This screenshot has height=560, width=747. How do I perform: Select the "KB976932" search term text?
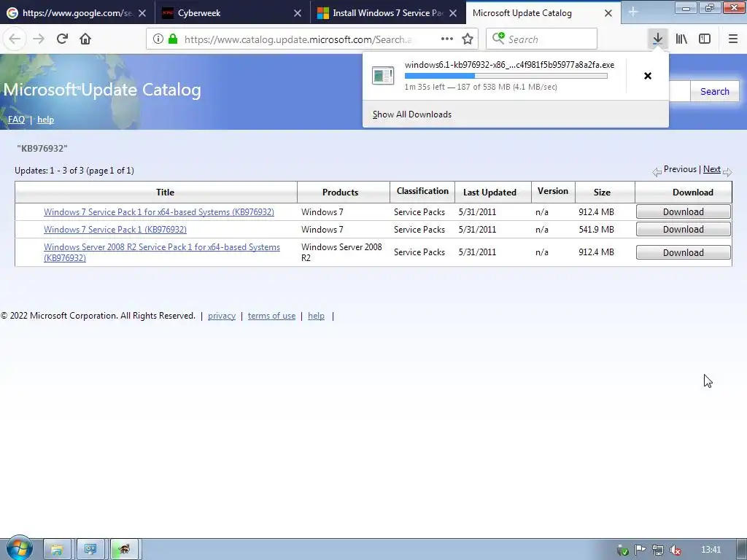point(42,149)
